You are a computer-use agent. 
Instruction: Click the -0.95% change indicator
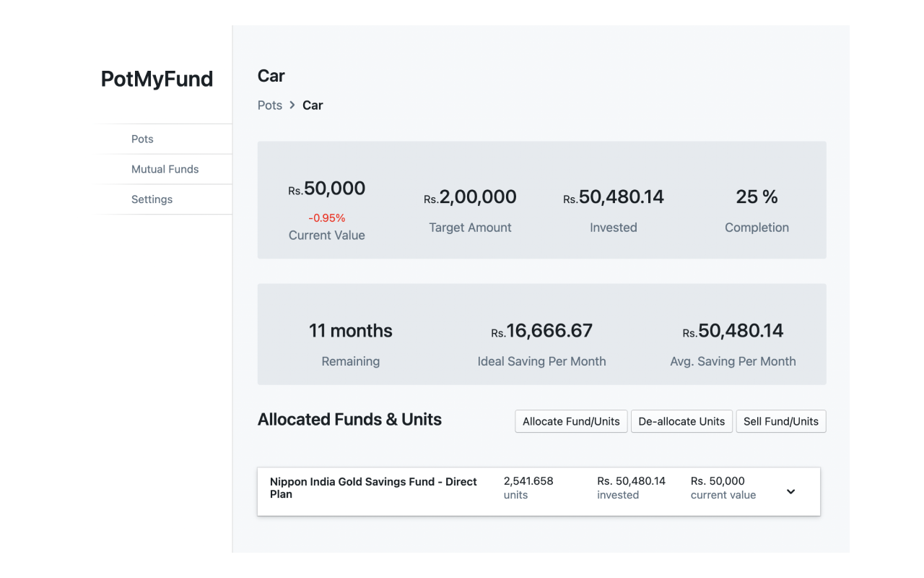(326, 218)
